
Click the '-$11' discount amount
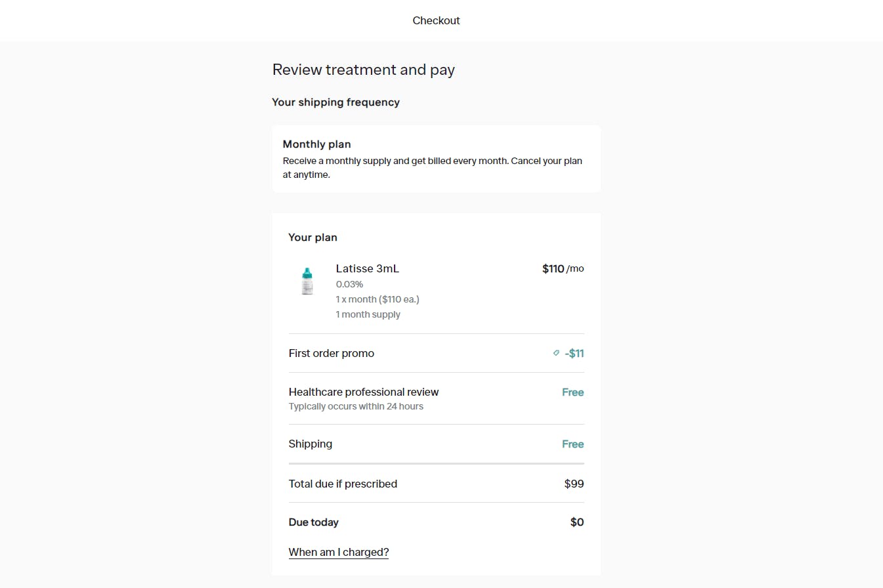click(574, 353)
